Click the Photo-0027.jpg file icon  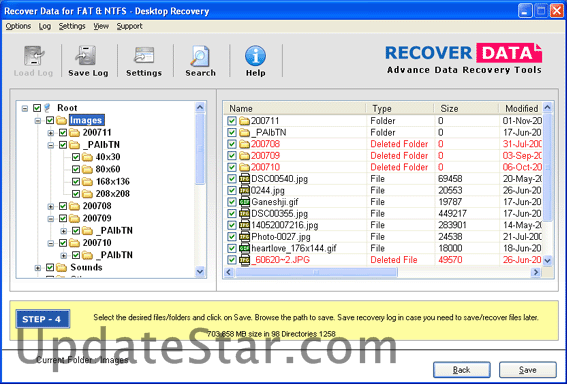[x=245, y=237]
